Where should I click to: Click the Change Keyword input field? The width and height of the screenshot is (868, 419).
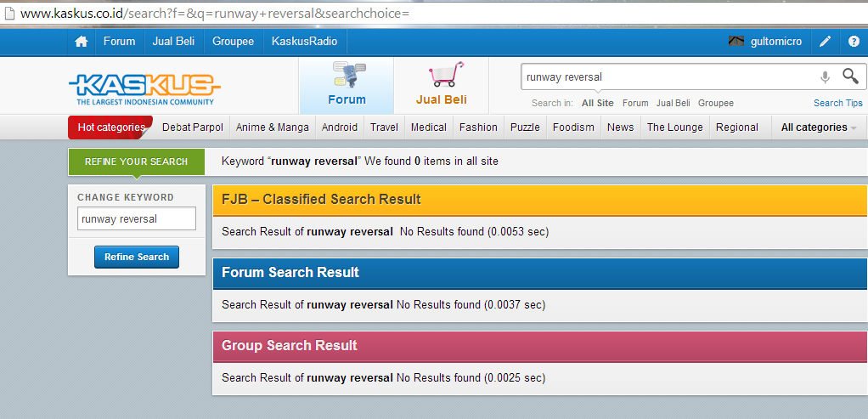coord(137,218)
